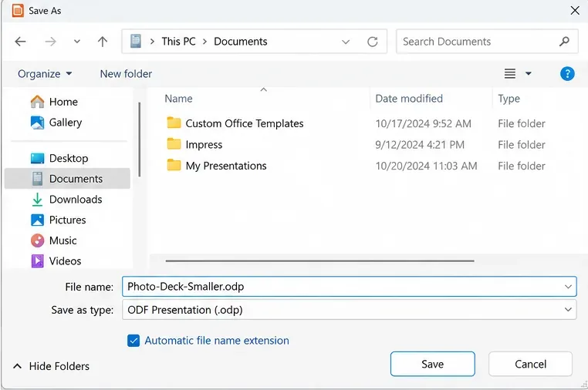Expand chevron before This PC breadcrumb

(152, 41)
